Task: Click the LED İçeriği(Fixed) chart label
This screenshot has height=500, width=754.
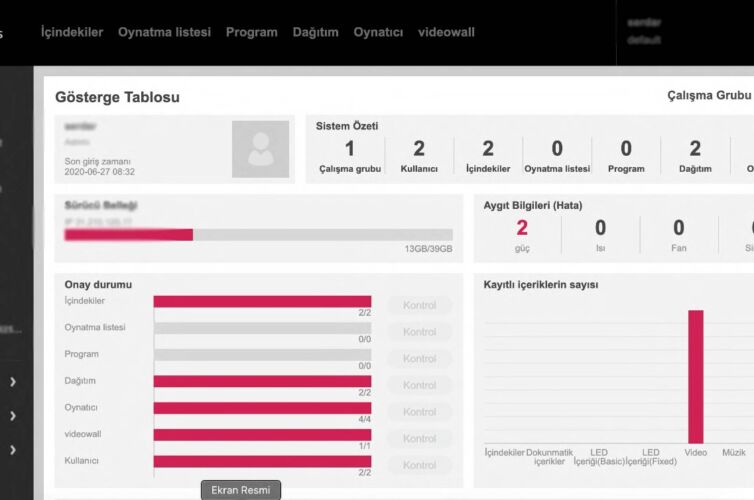Action: pos(651,457)
